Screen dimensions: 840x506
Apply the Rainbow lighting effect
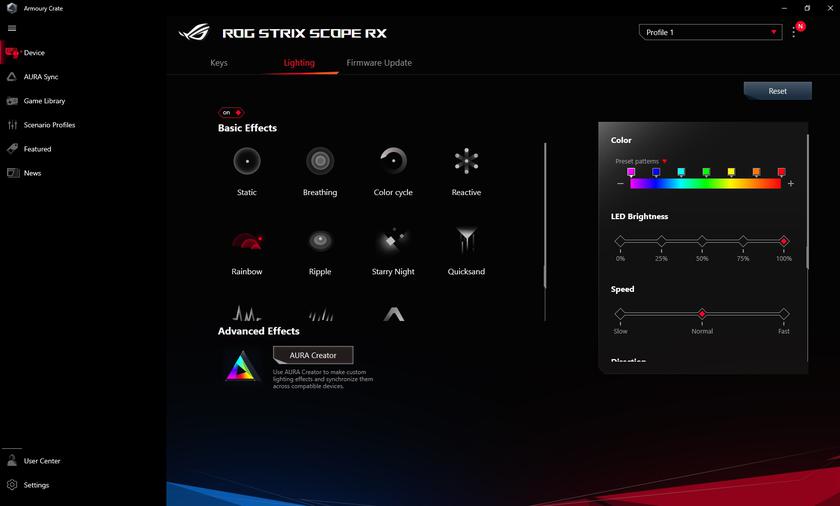pyautogui.click(x=247, y=241)
